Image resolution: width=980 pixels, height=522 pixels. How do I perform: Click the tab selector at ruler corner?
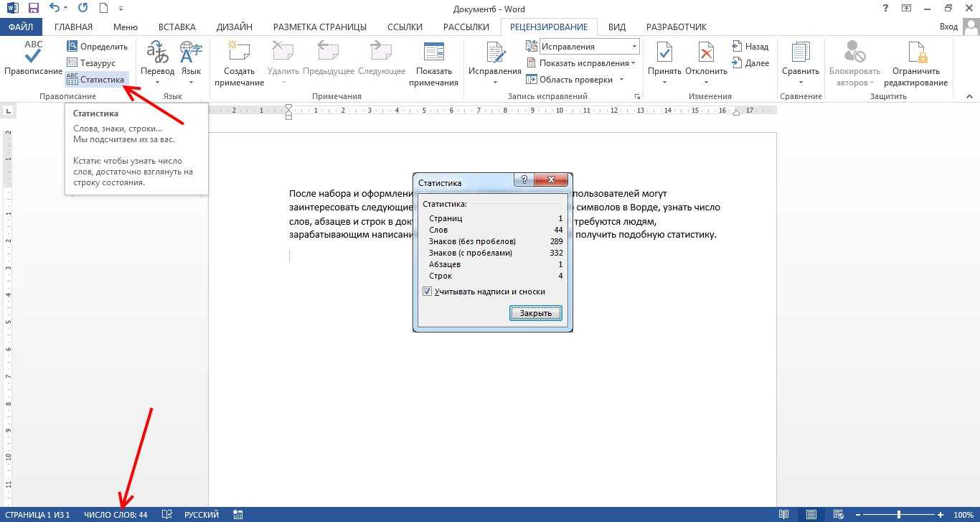point(8,111)
